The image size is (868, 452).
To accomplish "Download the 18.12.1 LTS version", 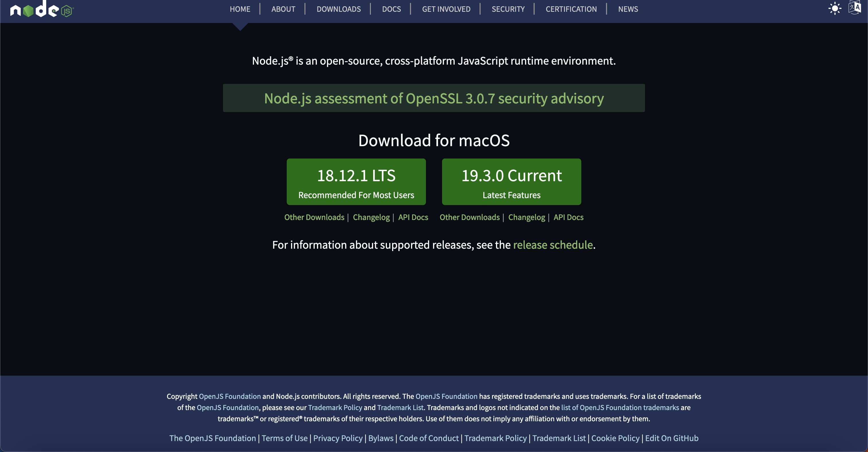I will [356, 182].
